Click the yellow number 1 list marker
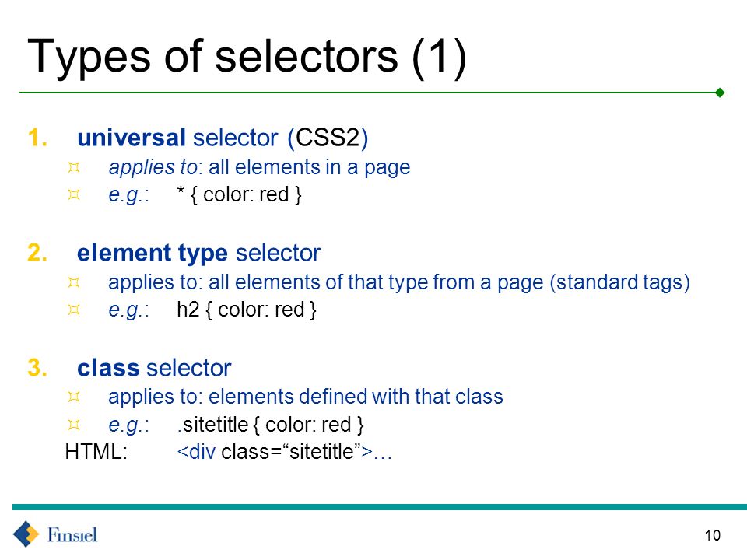Screen dimensions: 747x560 pos(37,138)
